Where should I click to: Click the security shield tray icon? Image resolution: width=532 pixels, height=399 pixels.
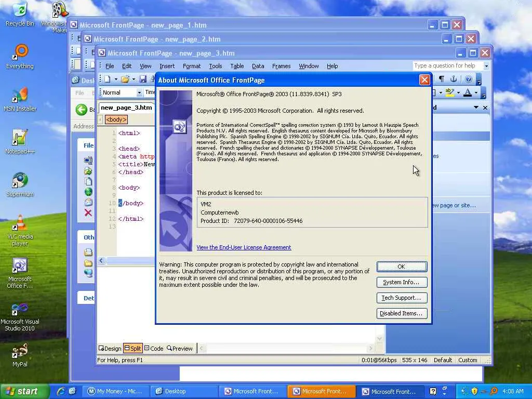pos(475,392)
